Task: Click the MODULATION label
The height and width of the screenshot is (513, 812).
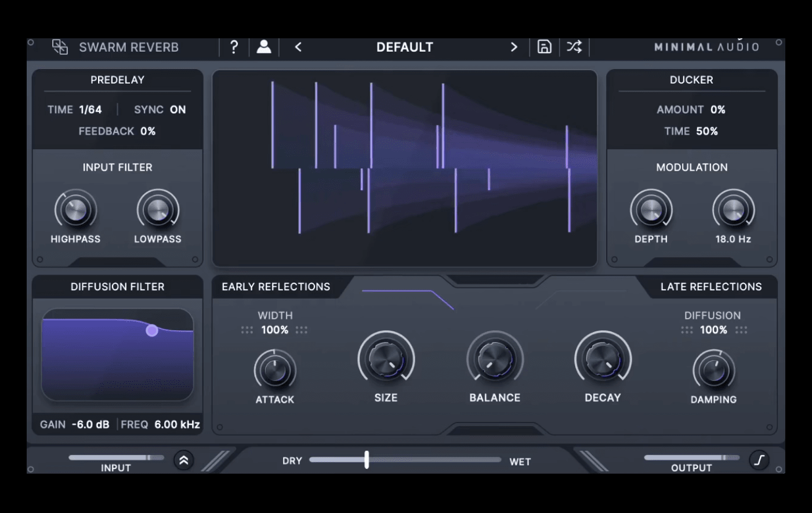Action: point(692,167)
